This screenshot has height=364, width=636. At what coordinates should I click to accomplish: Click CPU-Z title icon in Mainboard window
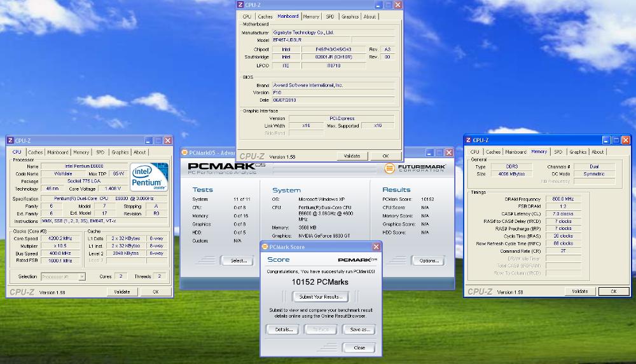click(240, 5)
